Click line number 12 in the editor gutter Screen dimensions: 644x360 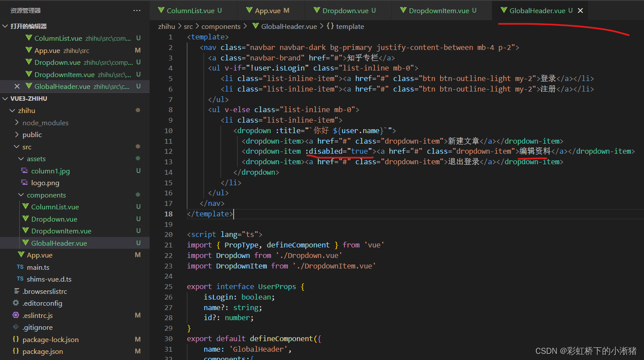(168, 151)
